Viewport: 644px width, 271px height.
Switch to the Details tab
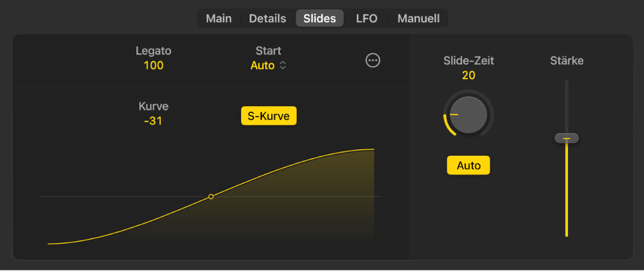(268, 18)
